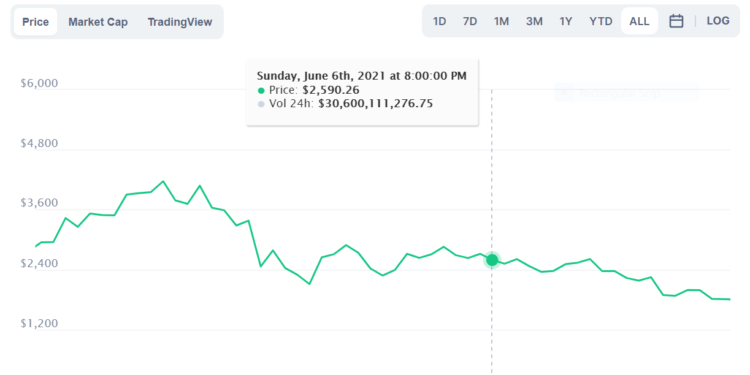
Task: Select the 1D time range
Action: (440, 21)
